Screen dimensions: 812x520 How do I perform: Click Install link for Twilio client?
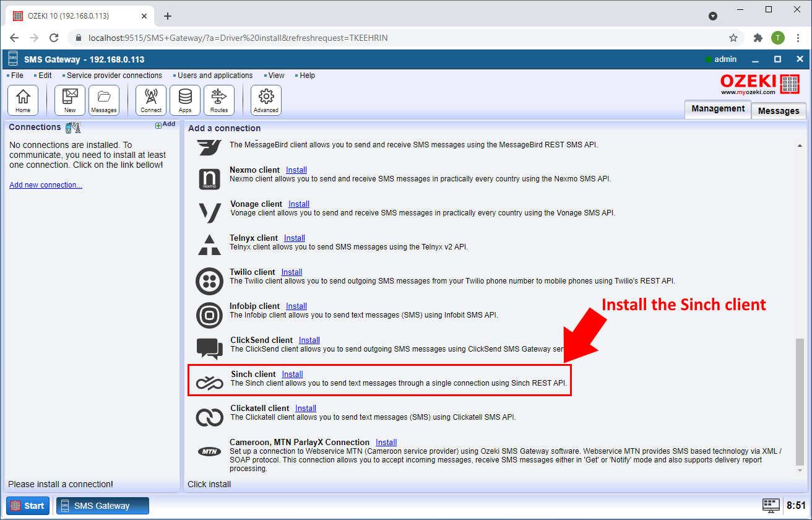292,272
